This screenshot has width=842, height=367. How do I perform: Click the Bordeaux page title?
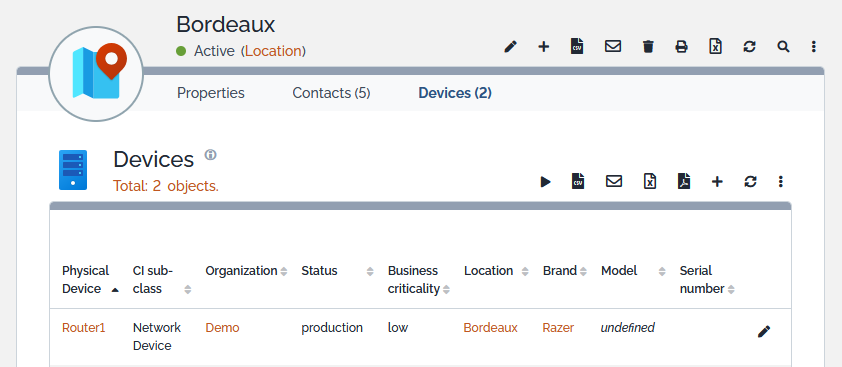pyautogui.click(x=226, y=24)
